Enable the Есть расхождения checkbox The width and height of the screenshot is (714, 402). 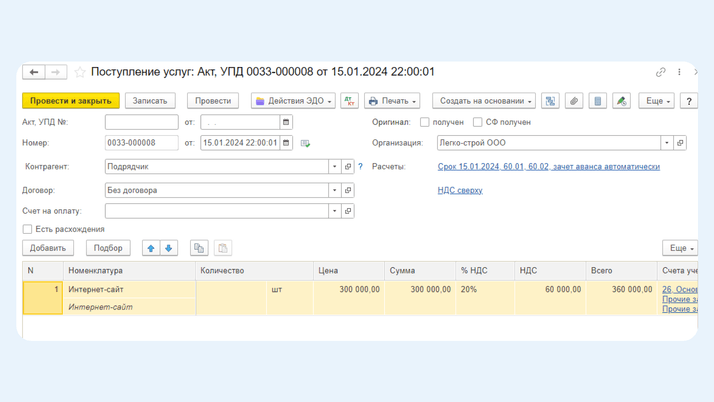(x=27, y=229)
